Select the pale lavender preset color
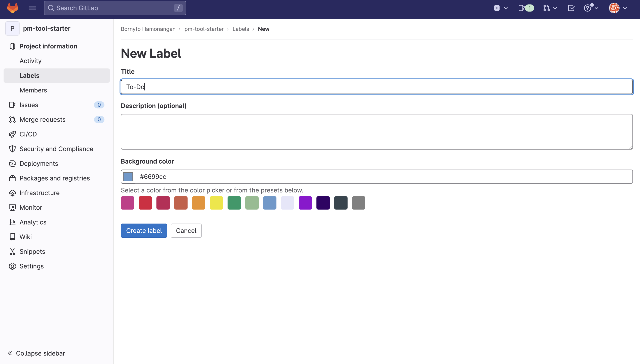Image resolution: width=640 pixels, height=364 pixels. (288, 203)
